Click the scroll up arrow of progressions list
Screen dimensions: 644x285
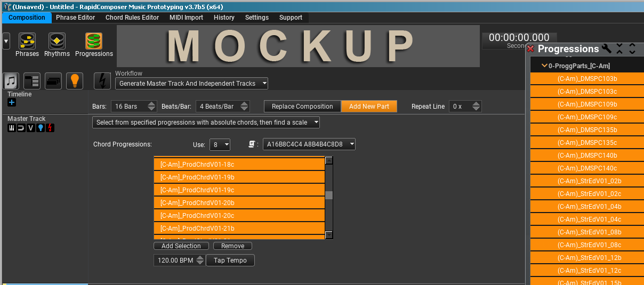(x=329, y=160)
